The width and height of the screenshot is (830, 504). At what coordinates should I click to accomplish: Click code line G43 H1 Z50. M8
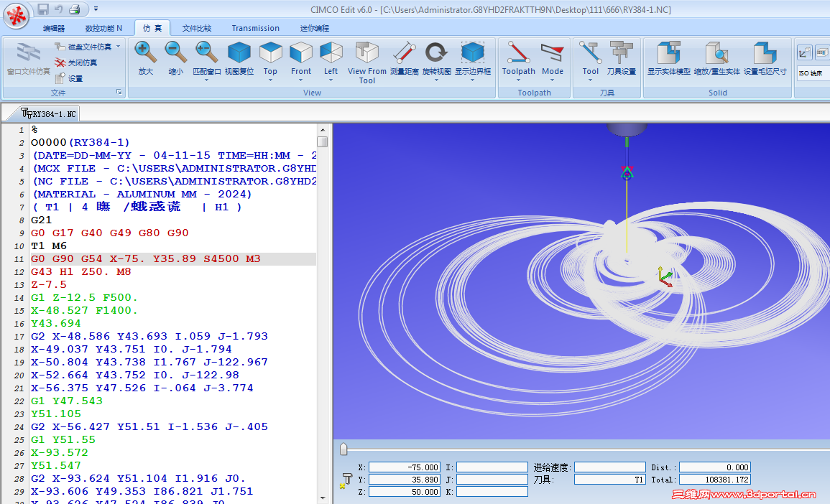[80, 272]
